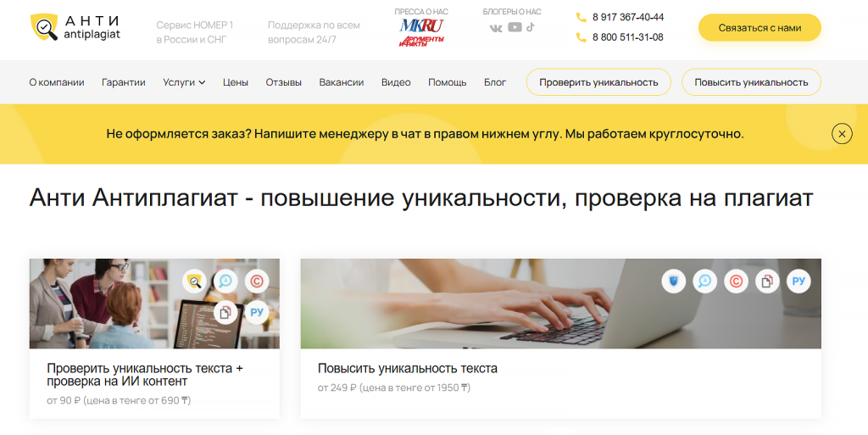
Task: Click the ПРЕССА О НАС label
Action: click(x=421, y=12)
